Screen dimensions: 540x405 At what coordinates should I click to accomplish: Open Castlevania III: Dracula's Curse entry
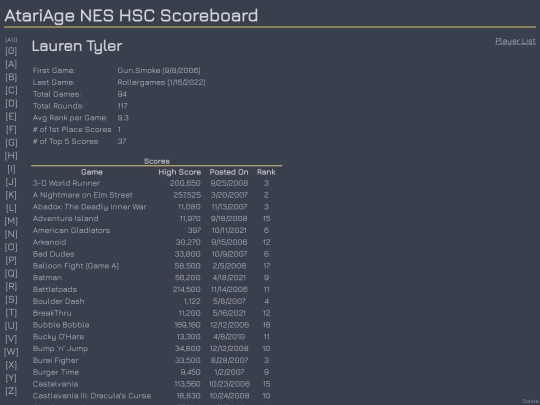pos(92,396)
